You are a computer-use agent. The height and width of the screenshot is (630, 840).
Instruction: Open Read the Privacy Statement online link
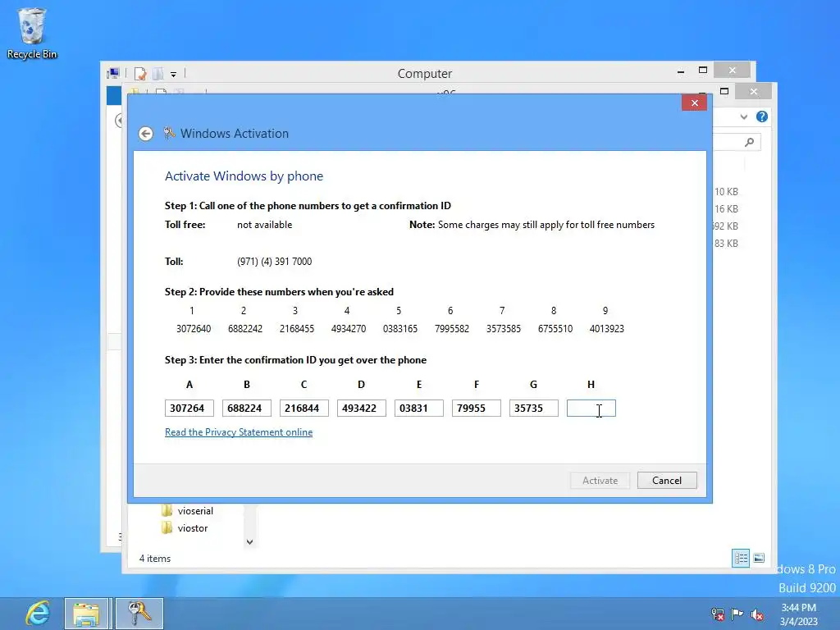(239, 432)
